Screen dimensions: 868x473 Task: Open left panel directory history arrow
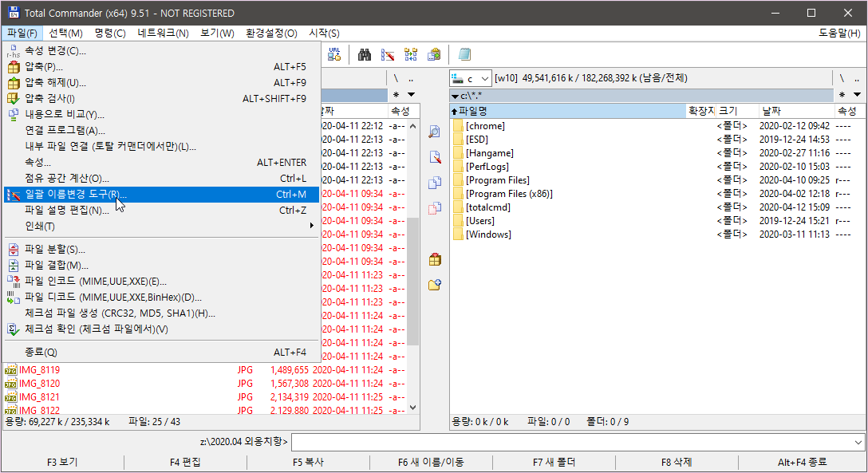[x=411, y=95]
